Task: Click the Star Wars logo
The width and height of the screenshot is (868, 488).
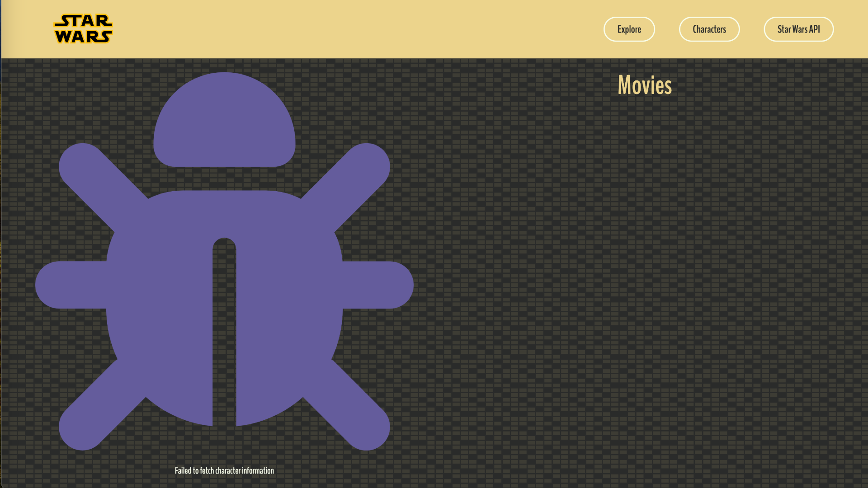Action: coord(83,29)
